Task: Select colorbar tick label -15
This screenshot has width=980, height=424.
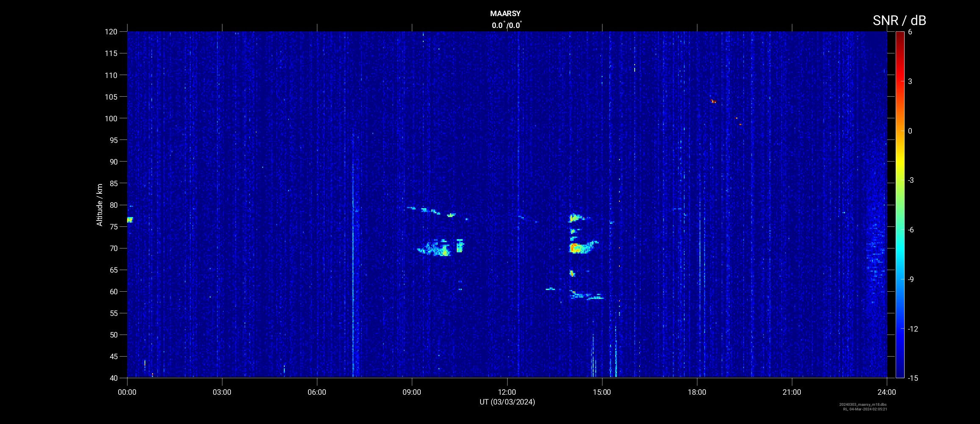Action: [913, 378]
